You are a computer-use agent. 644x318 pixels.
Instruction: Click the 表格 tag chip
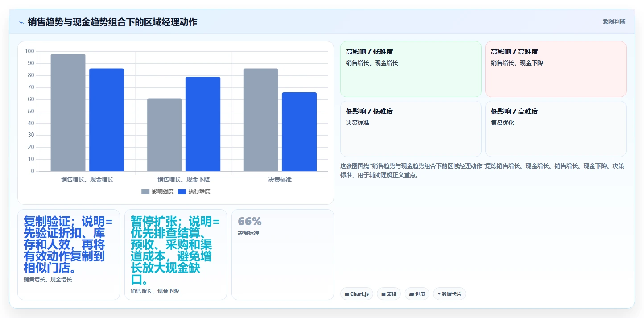tap(389, 294)
